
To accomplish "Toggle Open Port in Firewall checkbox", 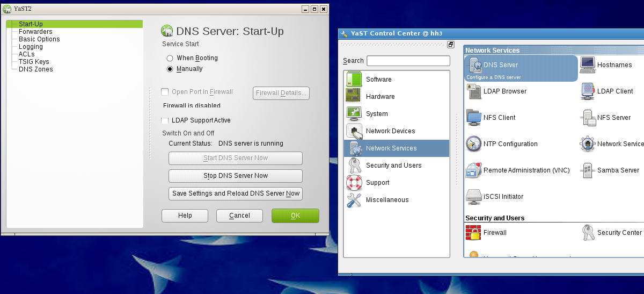I will (165, 92).
